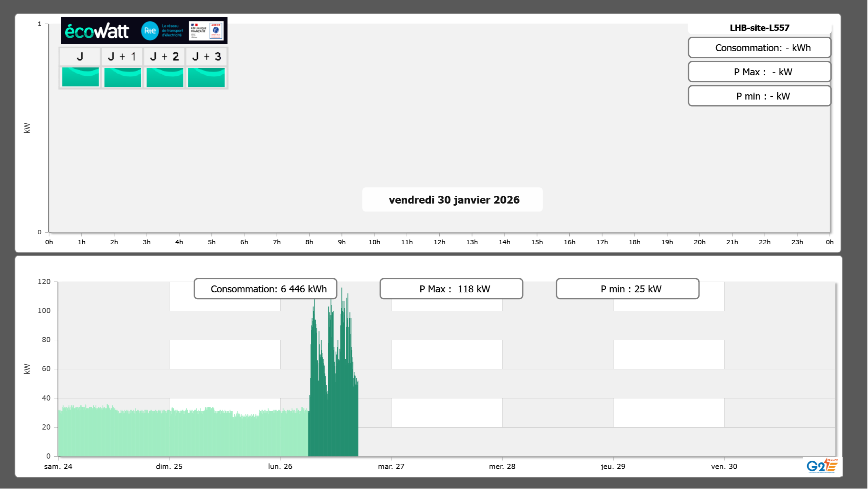Select the J day header
Screen dimensions: 868x489
pos(80,57)
